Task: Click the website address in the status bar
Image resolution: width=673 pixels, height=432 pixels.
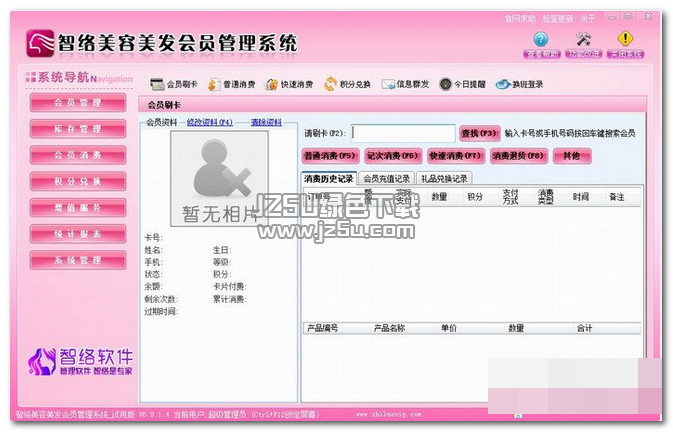Action: (388, 414)
